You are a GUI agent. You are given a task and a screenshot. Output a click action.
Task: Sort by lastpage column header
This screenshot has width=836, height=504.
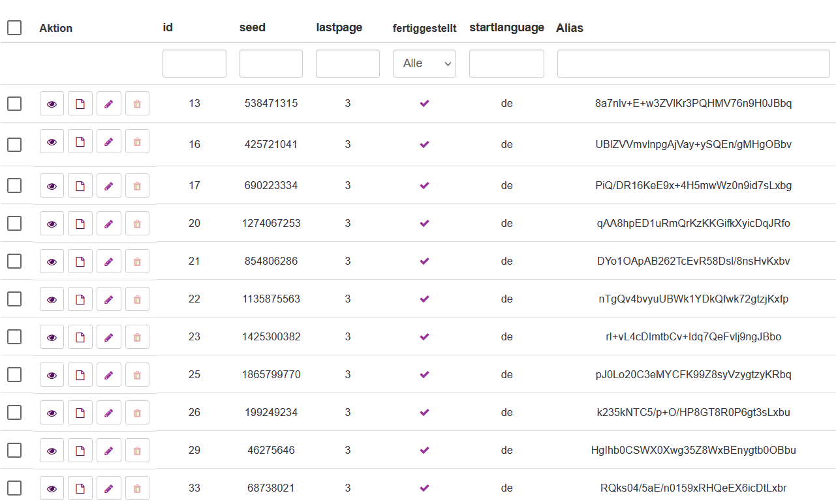(x=339, y=27)
